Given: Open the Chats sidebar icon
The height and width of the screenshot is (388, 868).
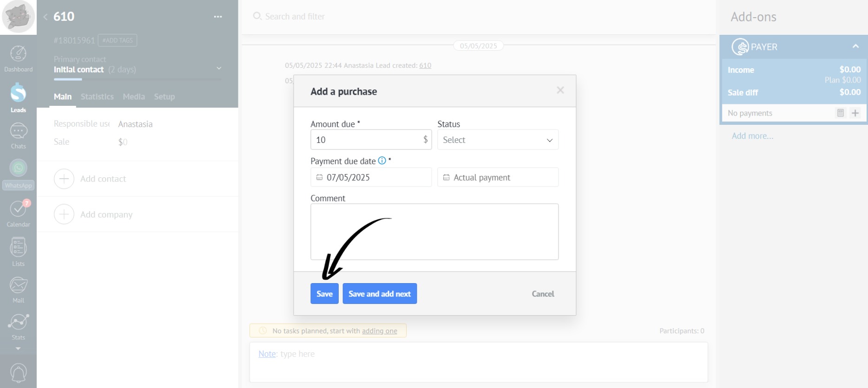Looking at the screenshot, I should pyautogui.click(x=18, y=136).
